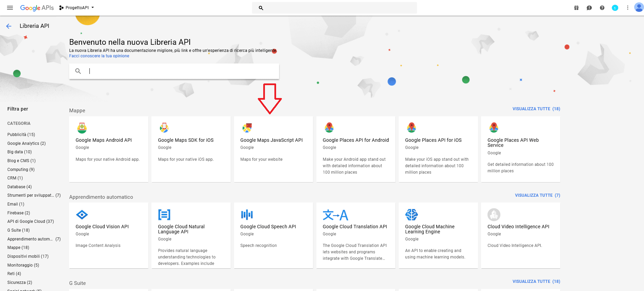Filter by G Suite (18) category
Screen dimensions: 644x291
(x=18, y=230)
